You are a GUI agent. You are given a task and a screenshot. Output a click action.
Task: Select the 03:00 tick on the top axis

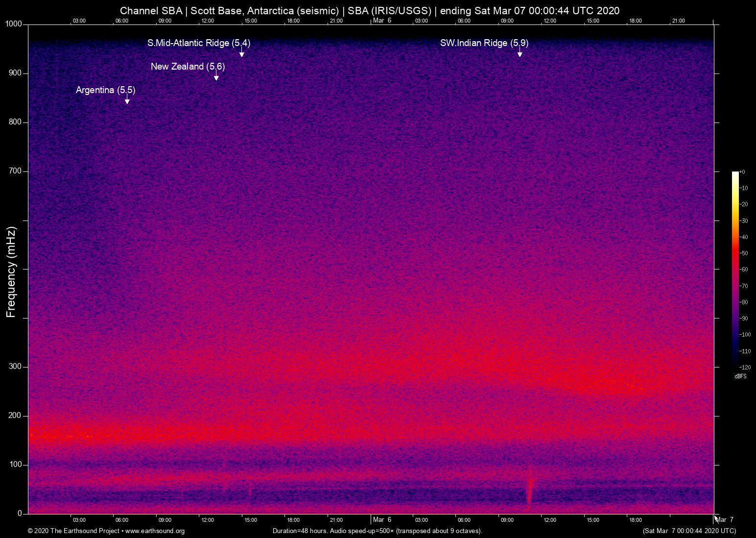(79, 21)
